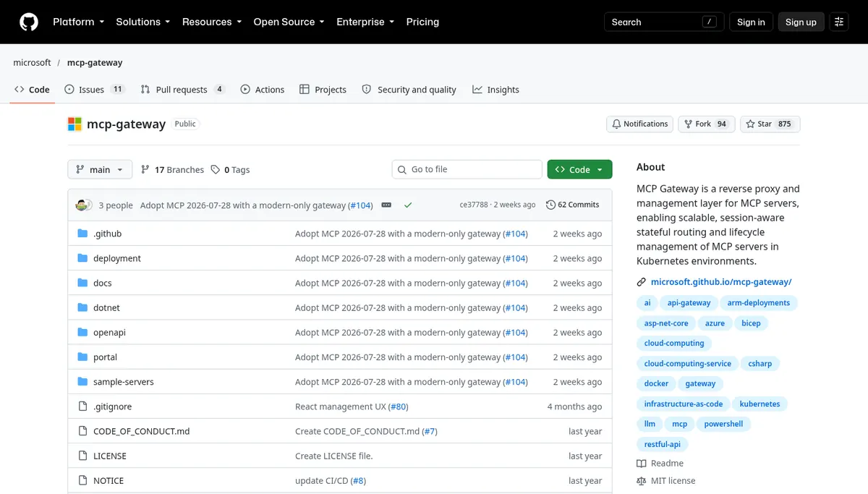Select the powershell topic tag
868x494 pixels.
(x=723, y=425)
